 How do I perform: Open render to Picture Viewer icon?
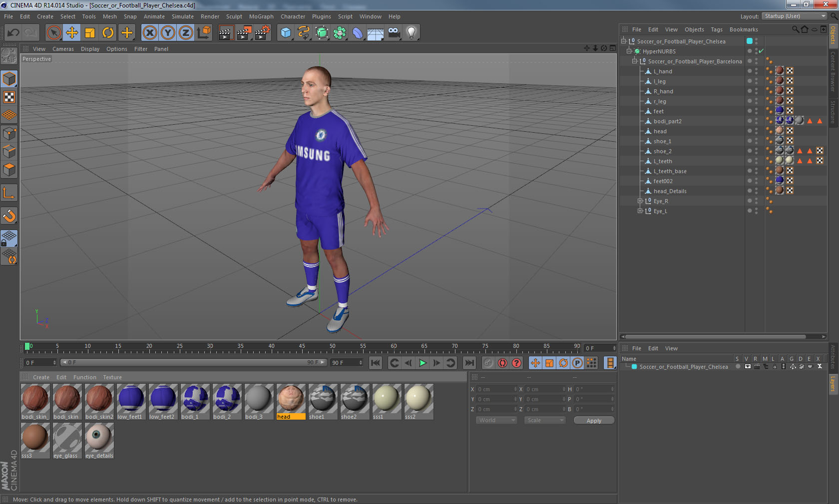(244, 33)
